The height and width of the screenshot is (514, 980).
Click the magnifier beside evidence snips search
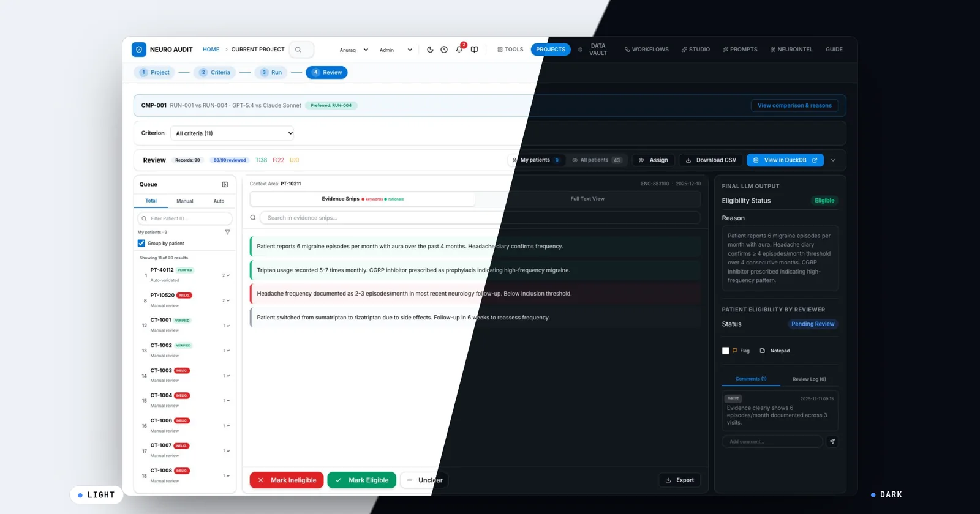coord(253,218)
